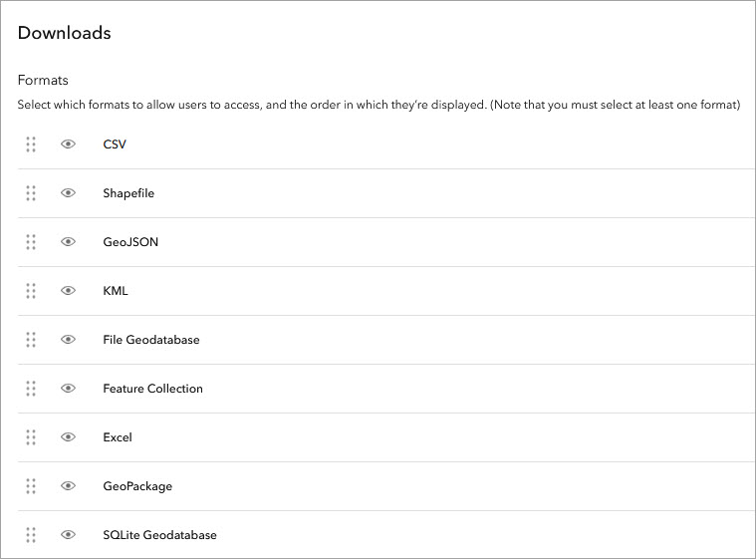This screenshot has height=559, width=756.
Task: Click the GeoPackage drag handle
Action: pos(31,486)
